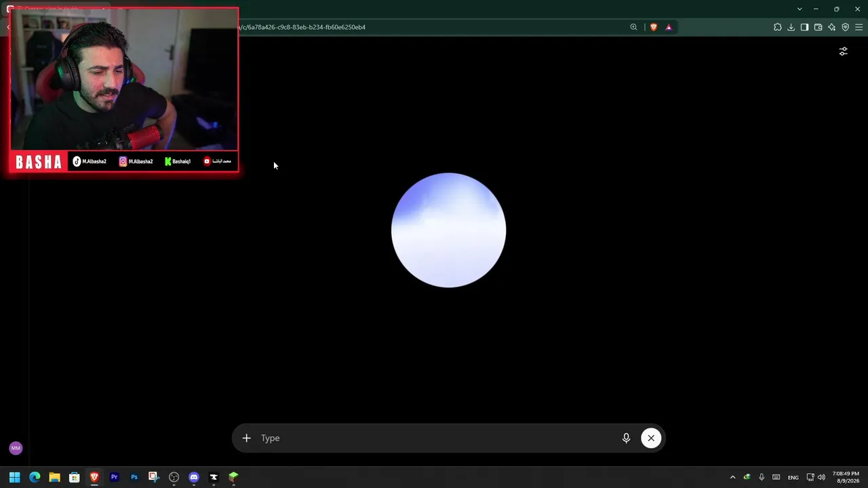The image size is (868, 488).
Task: End voice mode with the X button
Action: [651, 439]
